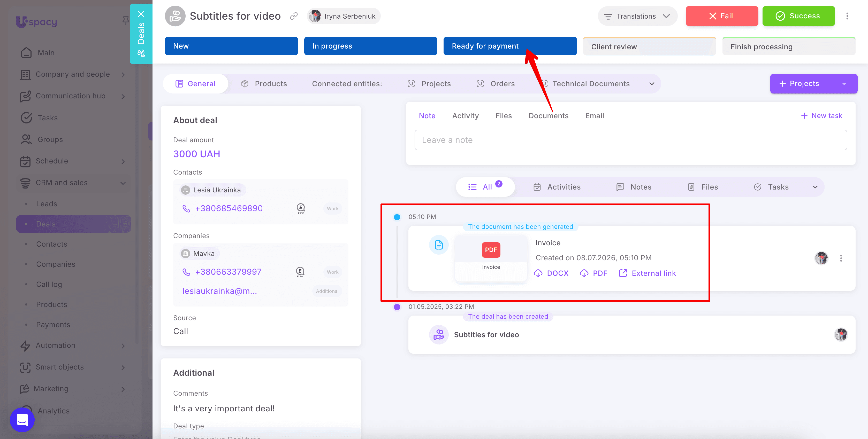
Task: Select the Email tab
Action: click(x=595, y=116)
